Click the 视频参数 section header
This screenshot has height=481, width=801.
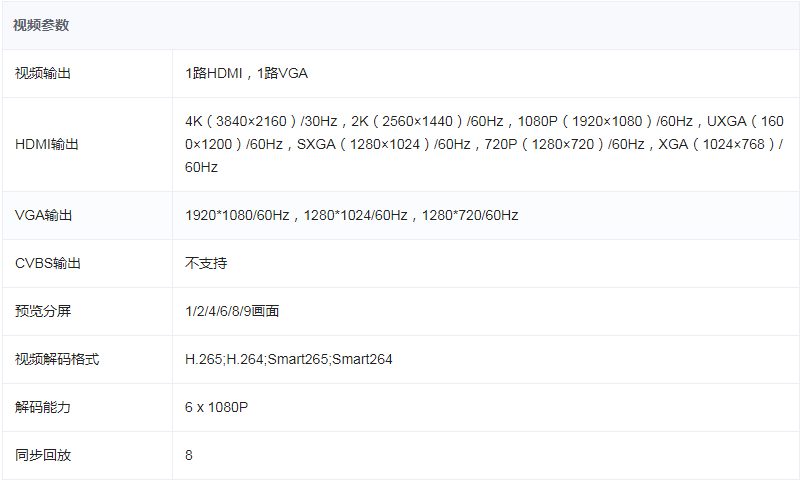(x=41, y=25)
